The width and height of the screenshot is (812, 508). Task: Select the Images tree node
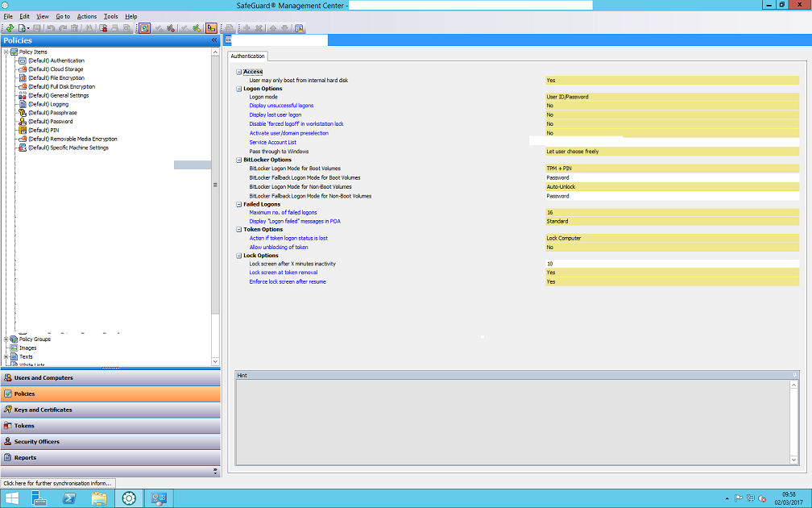point(28,348)
